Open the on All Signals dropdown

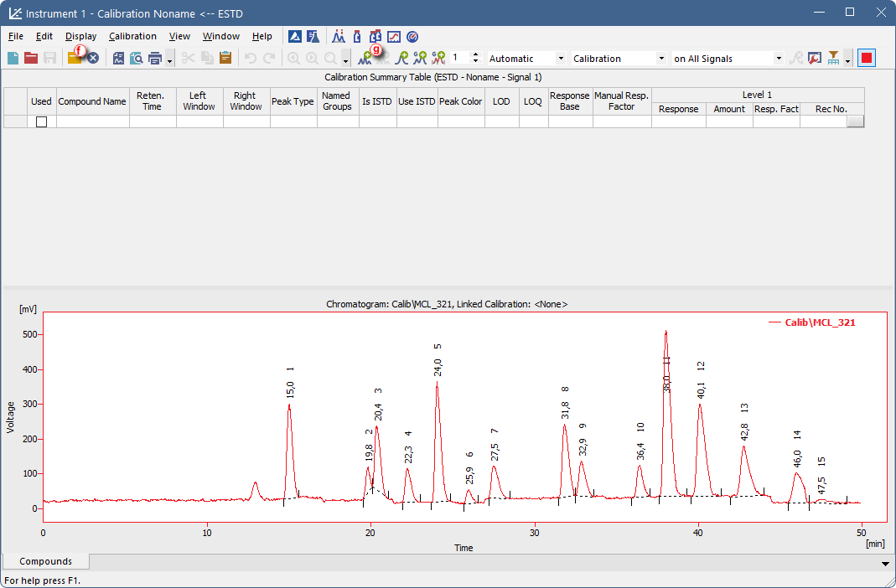click(779, 59)
